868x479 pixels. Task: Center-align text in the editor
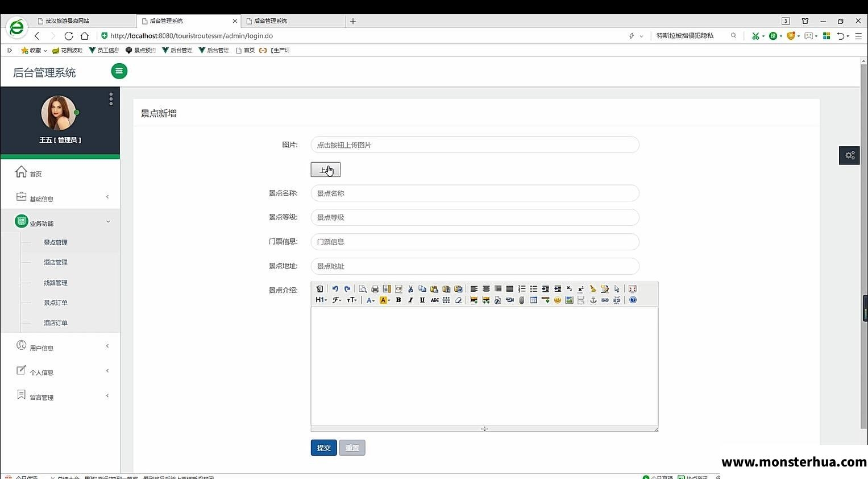coord(485,289)
